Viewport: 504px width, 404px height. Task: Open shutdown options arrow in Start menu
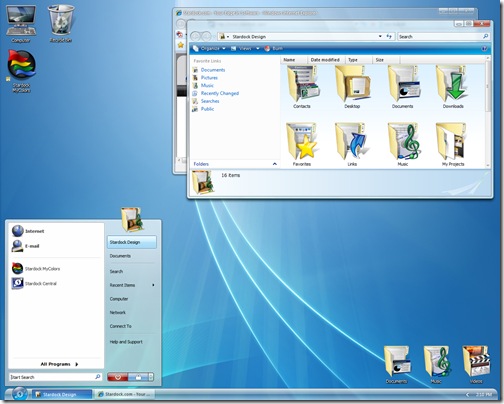pyautogui.click(x=151, y=377)
